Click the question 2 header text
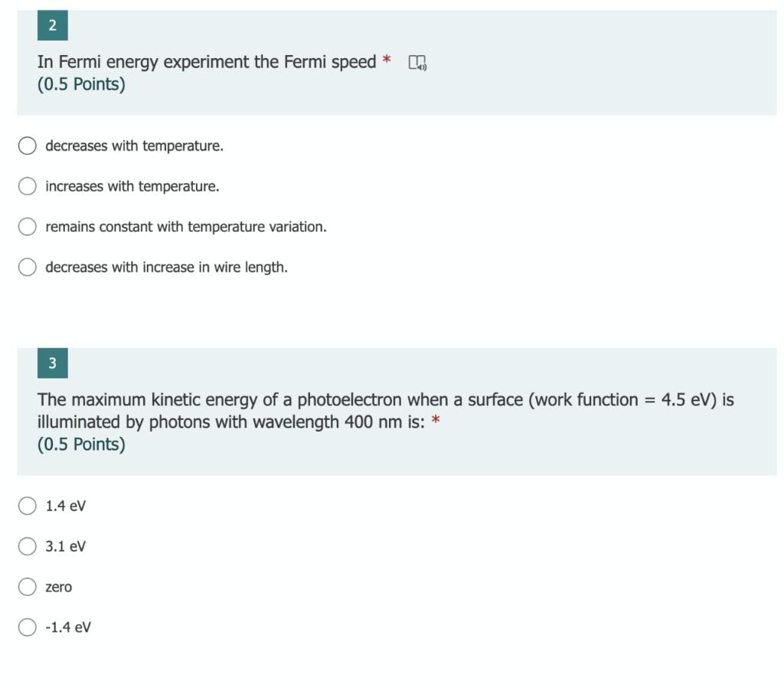The image size is (784, 694). coord(207,62)
